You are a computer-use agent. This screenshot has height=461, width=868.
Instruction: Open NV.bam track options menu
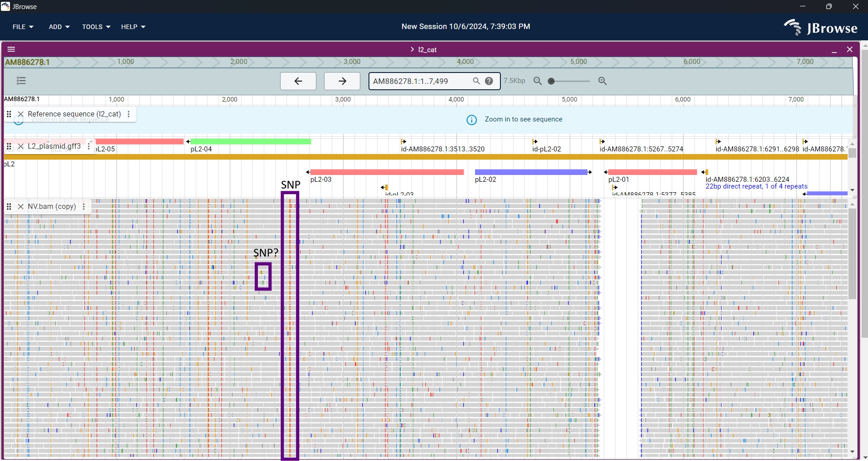tap(84, 207)
